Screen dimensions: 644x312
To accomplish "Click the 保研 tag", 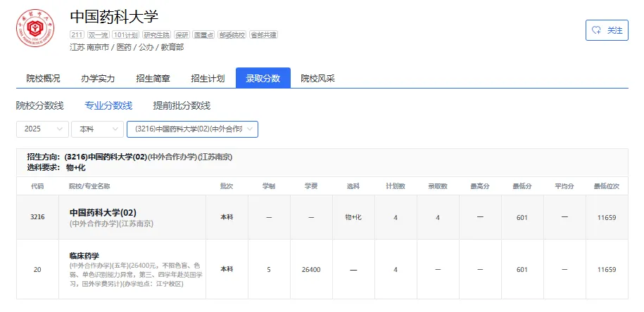I will pyautogui.click(x=182, y=35).
